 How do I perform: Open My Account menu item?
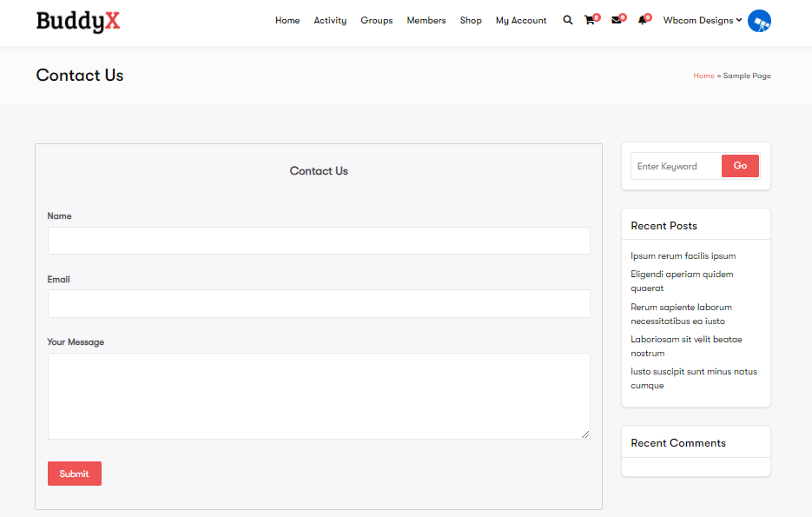coord(521,20)
